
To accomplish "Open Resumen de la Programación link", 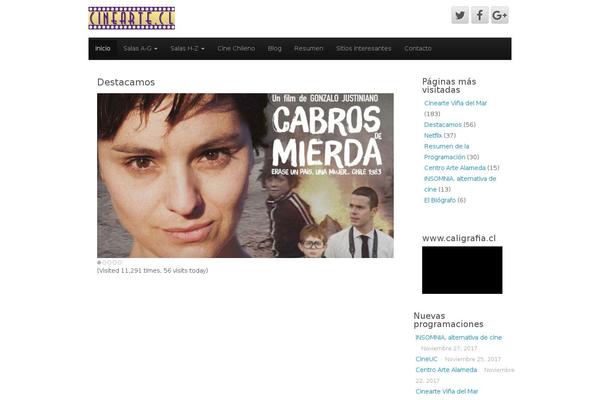I will point(446,152).
